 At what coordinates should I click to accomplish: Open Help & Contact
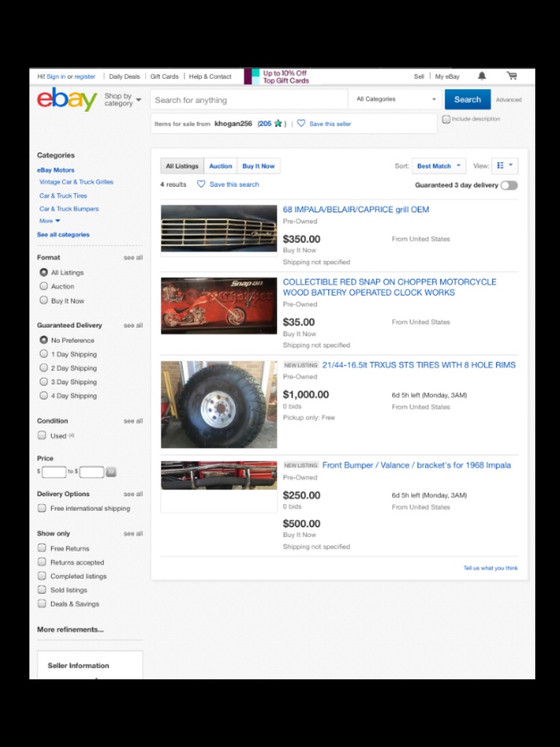pyautogui.click(x=210, y=76)
